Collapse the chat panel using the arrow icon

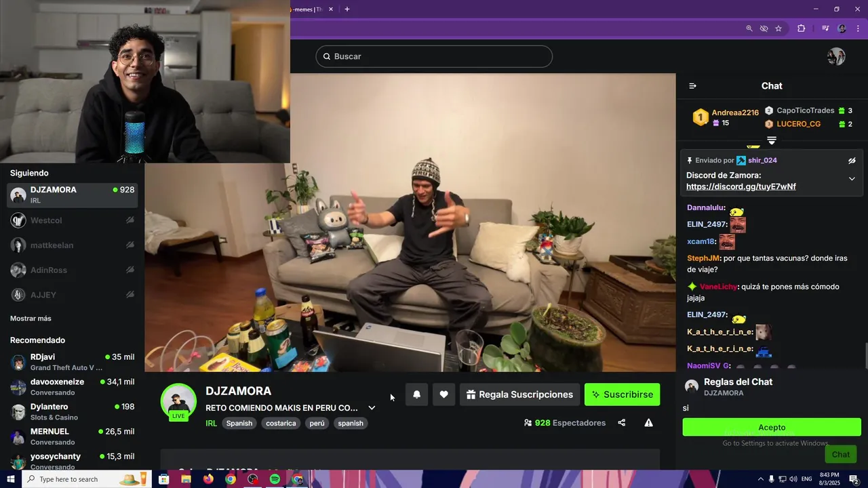[x=692, y=86]
